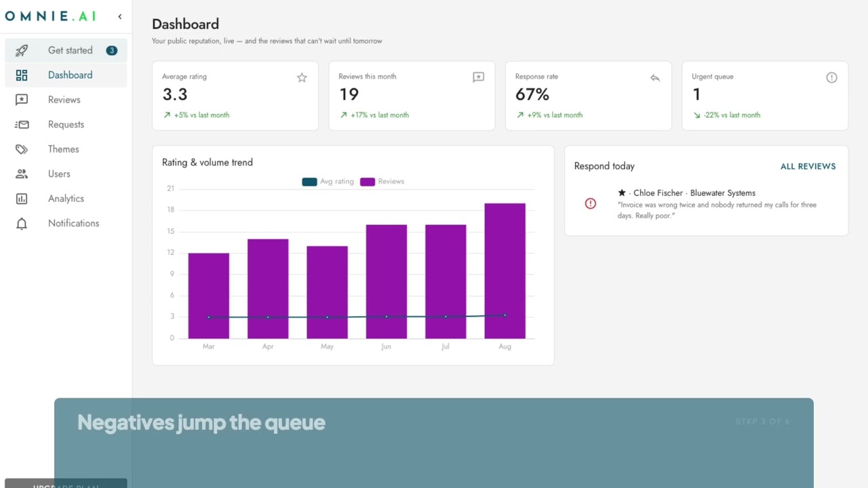The image size is (868, 488).
Task: Open Notifications in the sidebar
Action: point(66,224)
